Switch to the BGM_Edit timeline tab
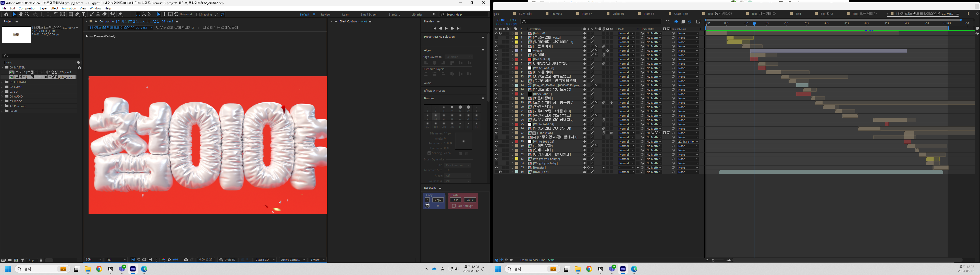The image size is (980, 275). coord(525,14)
